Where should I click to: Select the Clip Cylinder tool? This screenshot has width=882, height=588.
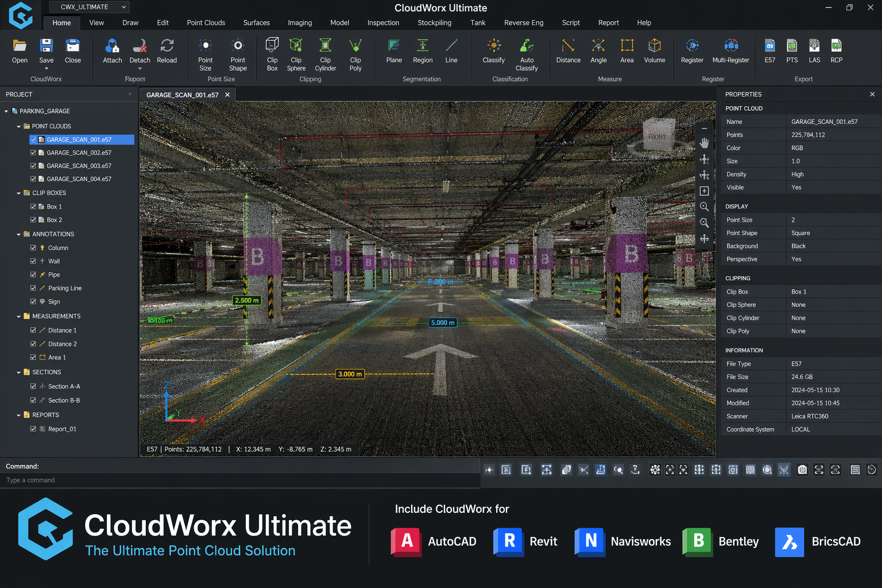[x=326, y=55]
